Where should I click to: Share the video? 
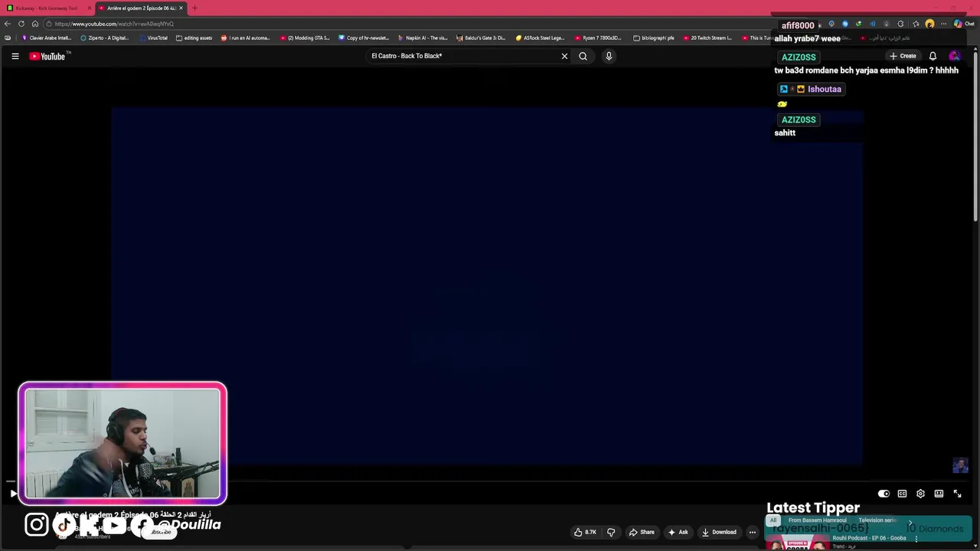pyautogui.click(x=642, y=532)
